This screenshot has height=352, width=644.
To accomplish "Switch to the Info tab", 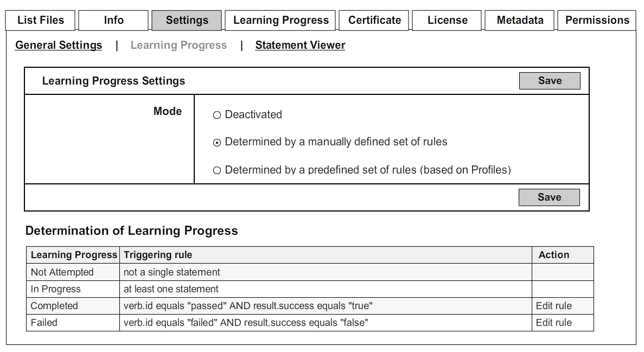I will (113, 21).
